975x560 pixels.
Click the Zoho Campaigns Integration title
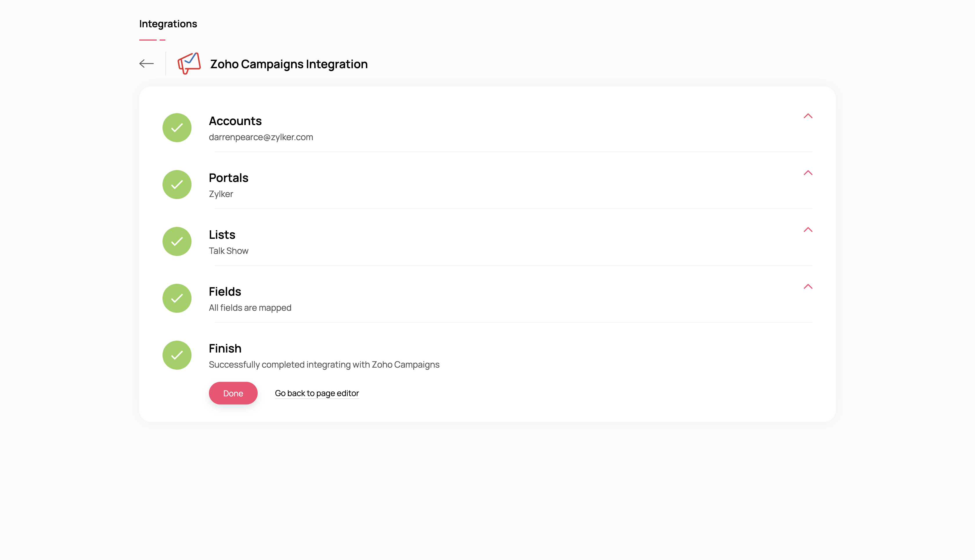coord(289,64)
